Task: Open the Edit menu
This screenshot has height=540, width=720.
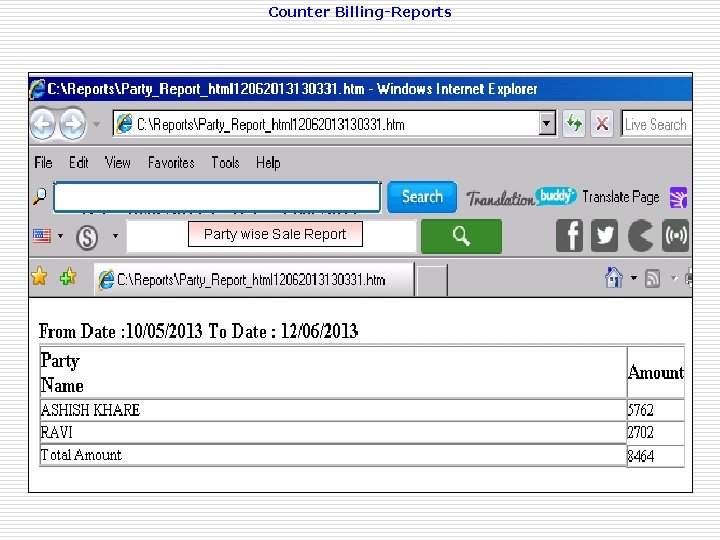Action: (x=79, y=163)
